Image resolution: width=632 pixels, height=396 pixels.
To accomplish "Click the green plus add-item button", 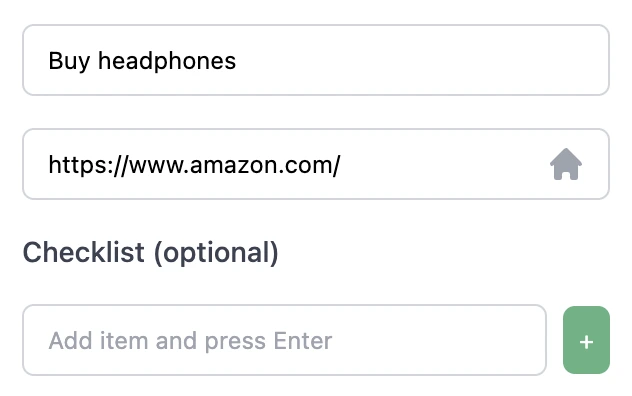I will tap(586, 340).
